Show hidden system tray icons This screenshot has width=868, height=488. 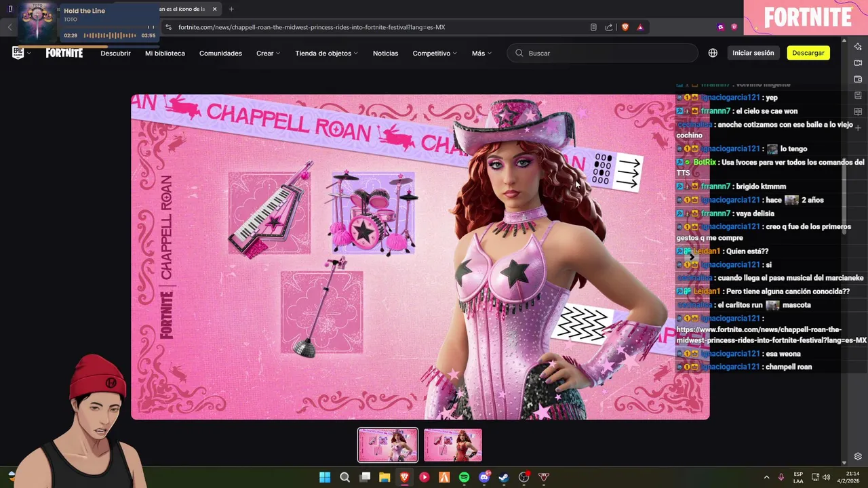click(x=766, y=477)
